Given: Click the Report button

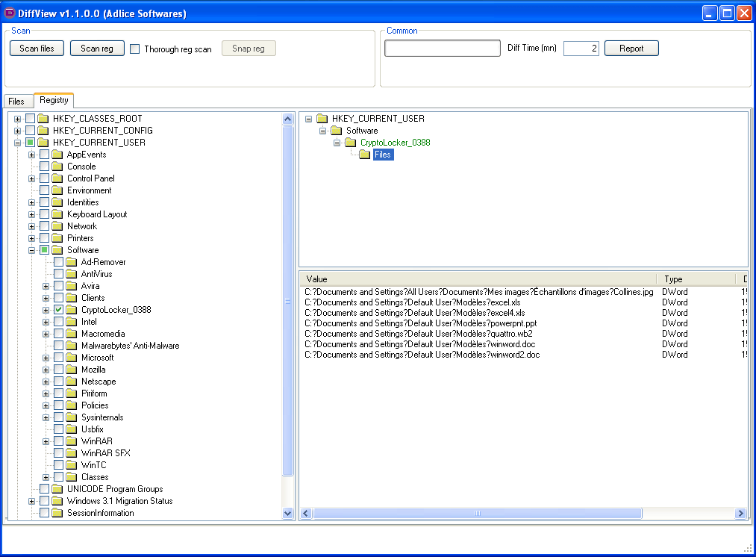Looking at the screenshot, I should tap(631, 49).
